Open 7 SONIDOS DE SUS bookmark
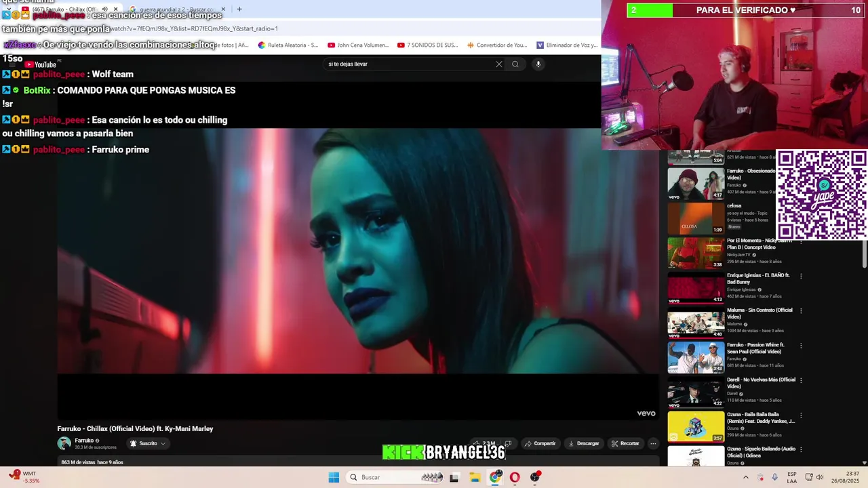The image size is (868, 488). (428, 45)
